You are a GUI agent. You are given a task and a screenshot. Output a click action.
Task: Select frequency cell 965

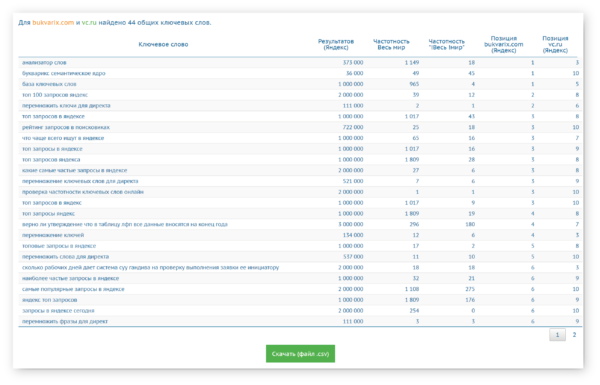click(414, 84)
